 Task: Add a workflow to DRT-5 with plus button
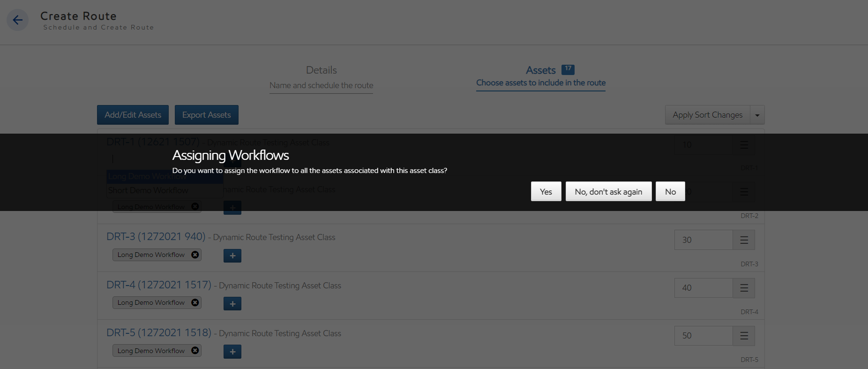click(232, 352)
